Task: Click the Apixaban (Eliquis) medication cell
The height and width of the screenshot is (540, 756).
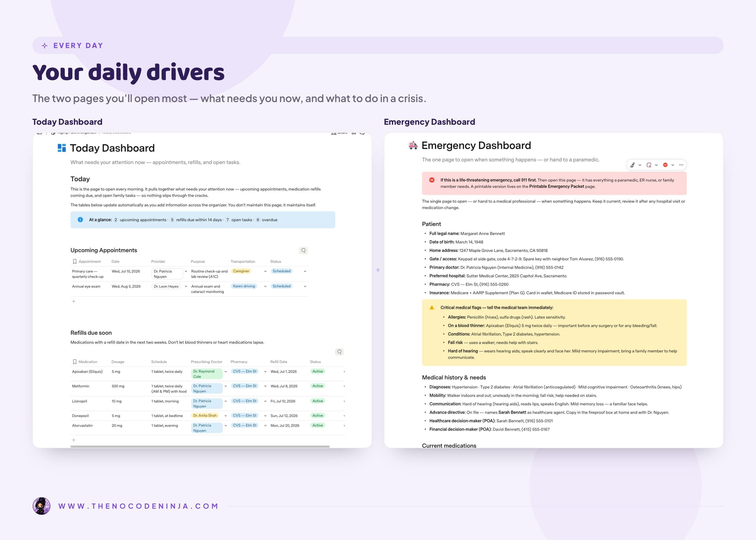Action: point(87,372)
